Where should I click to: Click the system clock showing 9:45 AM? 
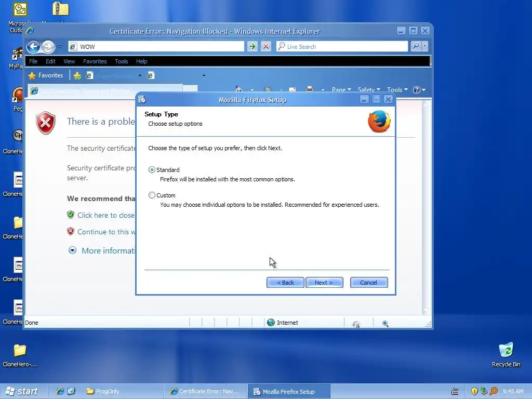click(513, 392)
